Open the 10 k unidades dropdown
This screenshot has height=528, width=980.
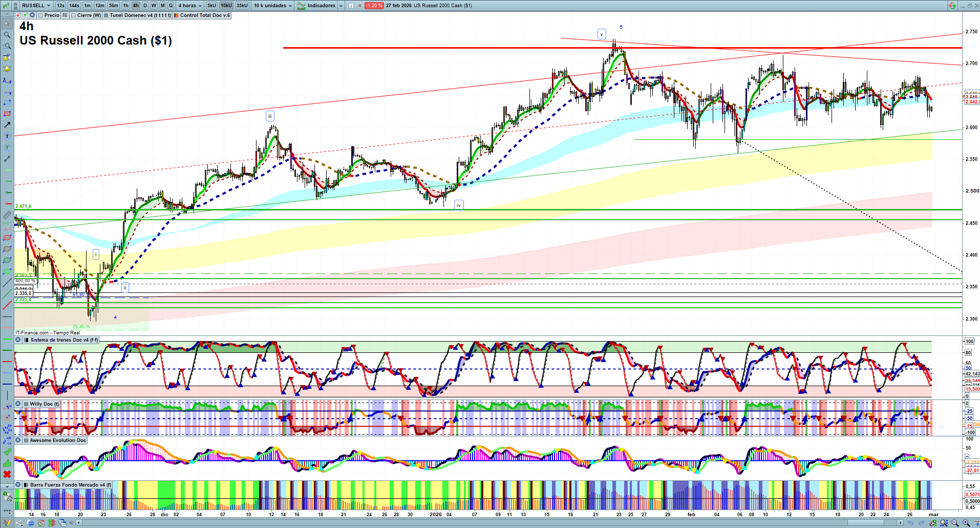click(273, 6)
